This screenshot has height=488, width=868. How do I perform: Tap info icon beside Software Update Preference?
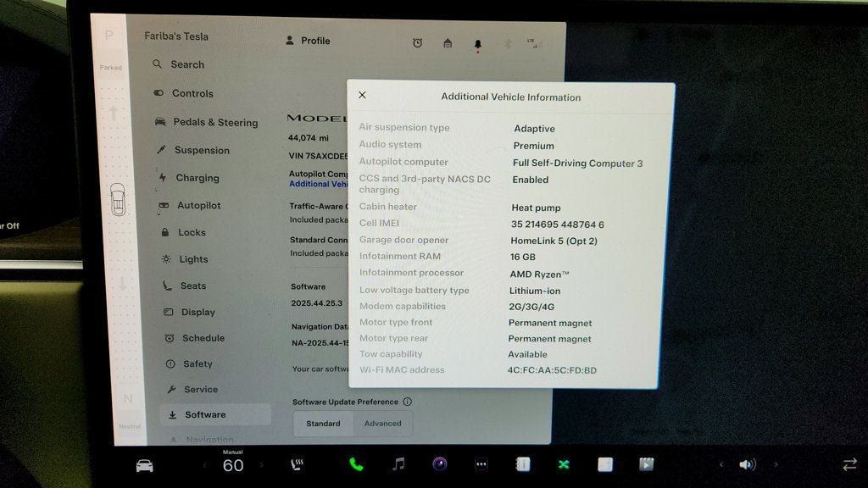408,402
